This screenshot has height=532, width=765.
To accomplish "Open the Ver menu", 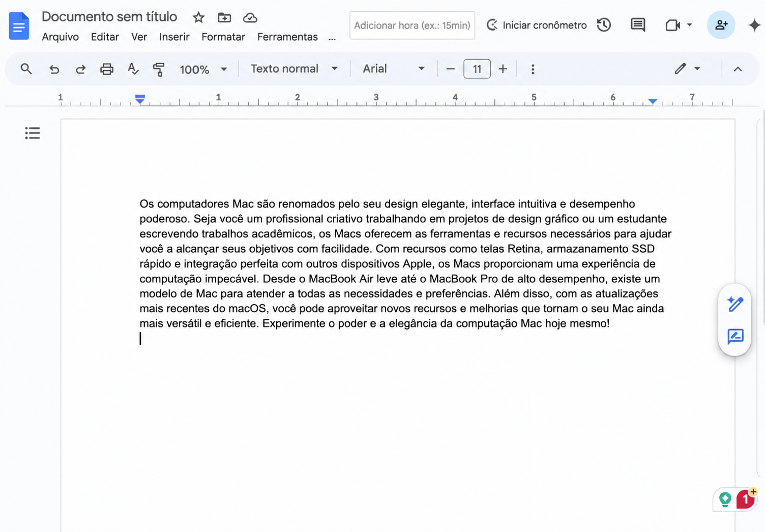I will [x=139, y=37].
